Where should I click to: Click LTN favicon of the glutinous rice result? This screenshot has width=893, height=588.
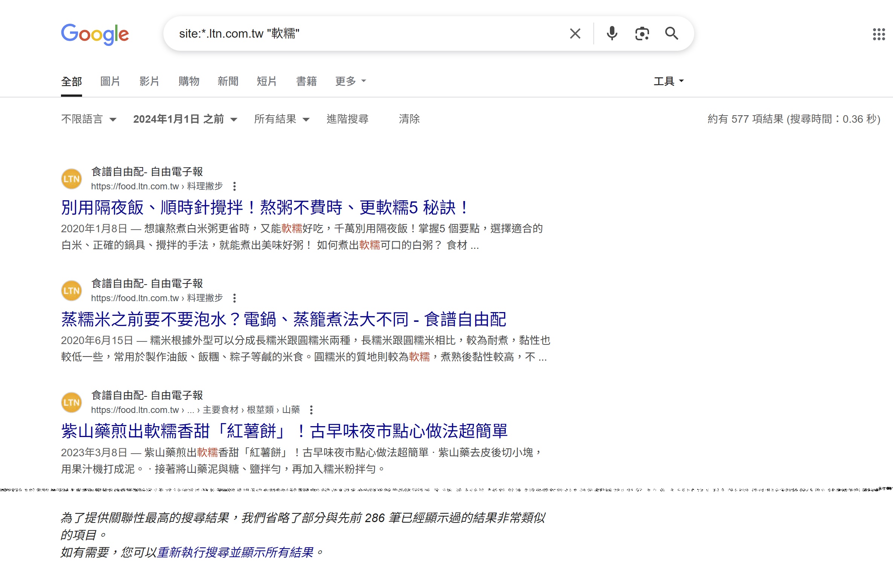click(72, 291)
